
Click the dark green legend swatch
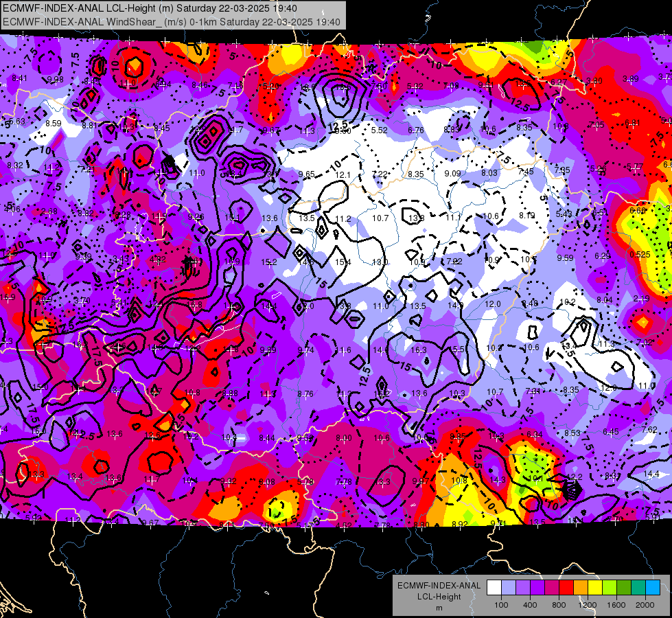[x=623, y=588]
